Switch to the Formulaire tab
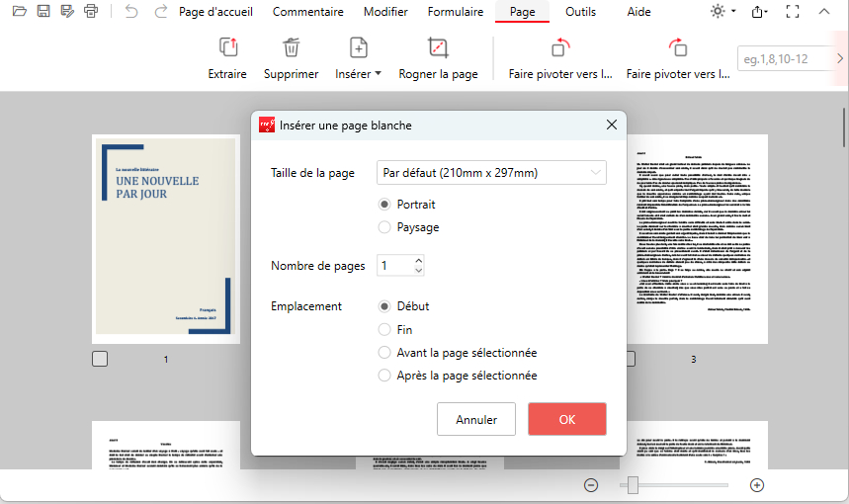The height and width of the screenshot is (504, 849). 456,12
